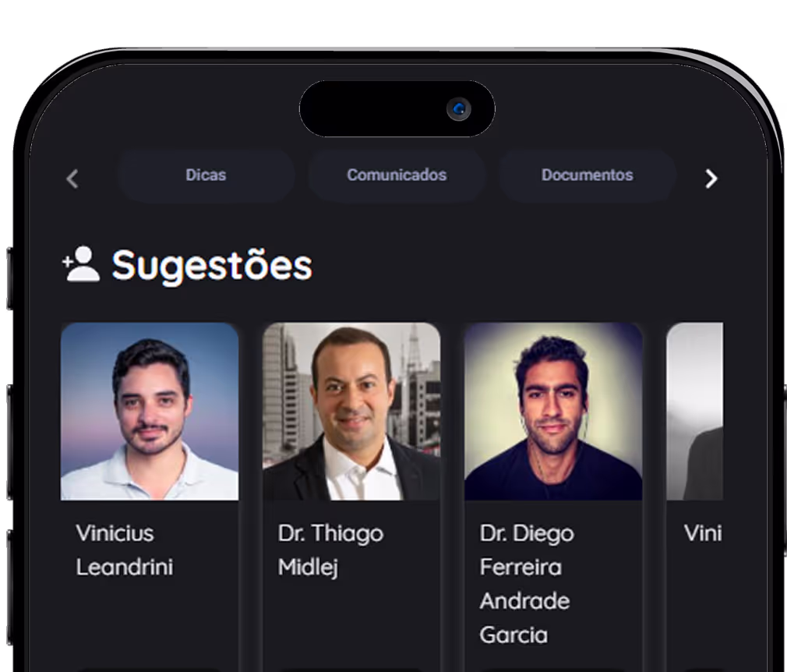
Task: Click the left chevron arrow in tab carousel
Action: click(72, 179)
